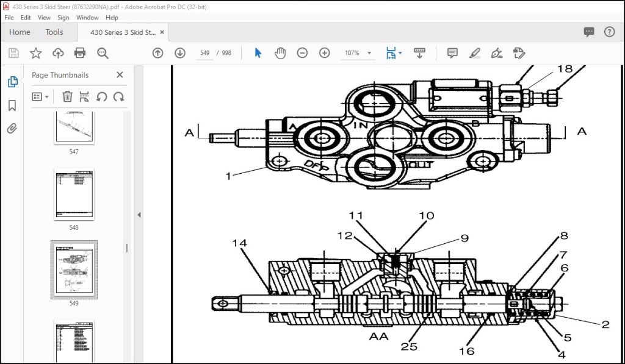The image size is (625, 364).
Task: Open the zoom percentage dropdown
Action: coord(370,53)
